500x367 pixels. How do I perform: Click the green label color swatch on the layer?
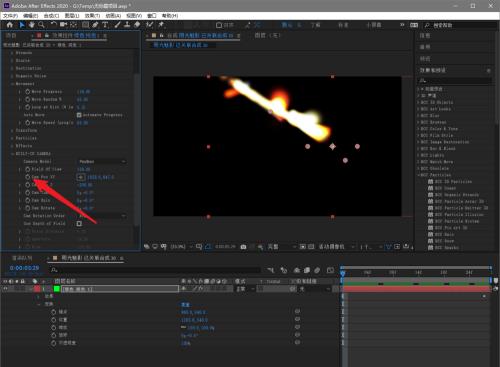[57, 289]
